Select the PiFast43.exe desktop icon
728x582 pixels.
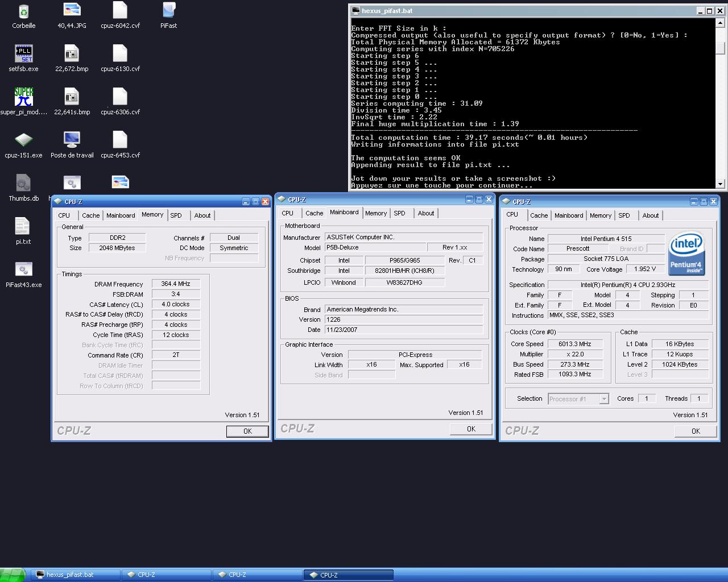coord(23,269)
